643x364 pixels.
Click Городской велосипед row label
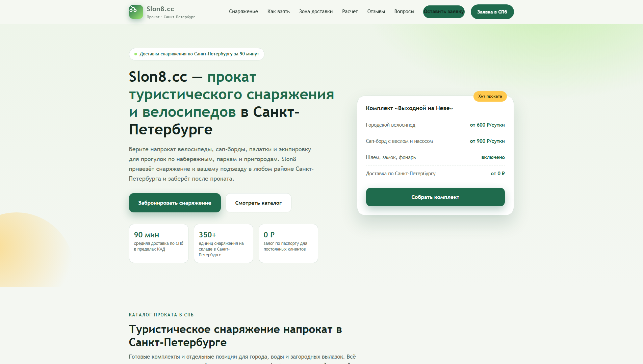390,125
